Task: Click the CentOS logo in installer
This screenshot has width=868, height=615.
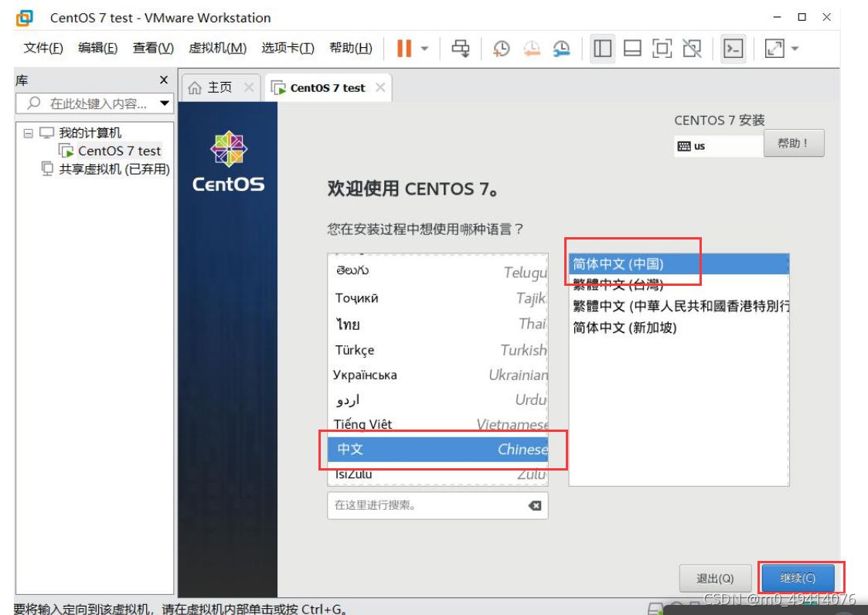Action: [x=229, y=161]
